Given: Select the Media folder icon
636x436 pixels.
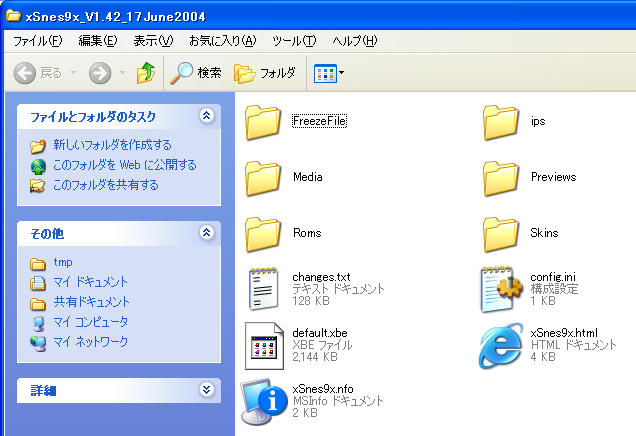Looking at the screenshot, I should tap(263, 178).
